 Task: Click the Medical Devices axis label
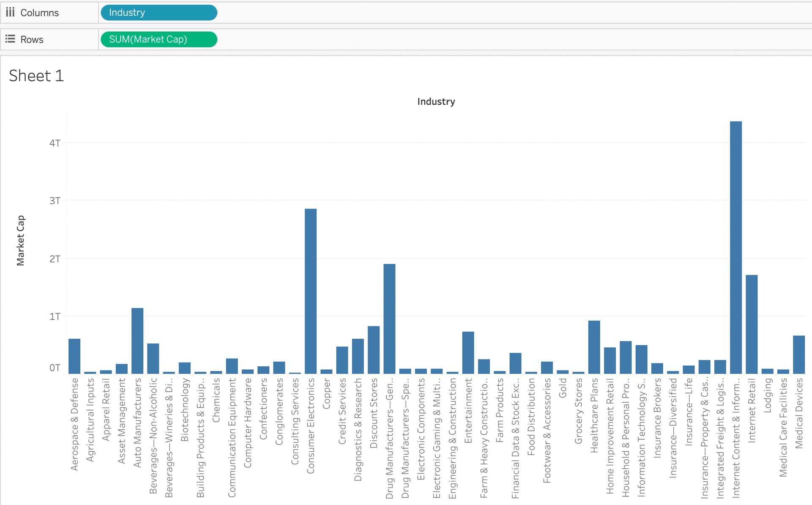pyautogui.click(x=798, y=413)
